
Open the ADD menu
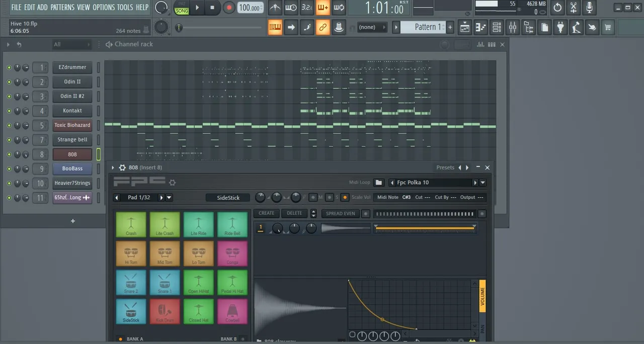tap(42, 7)
